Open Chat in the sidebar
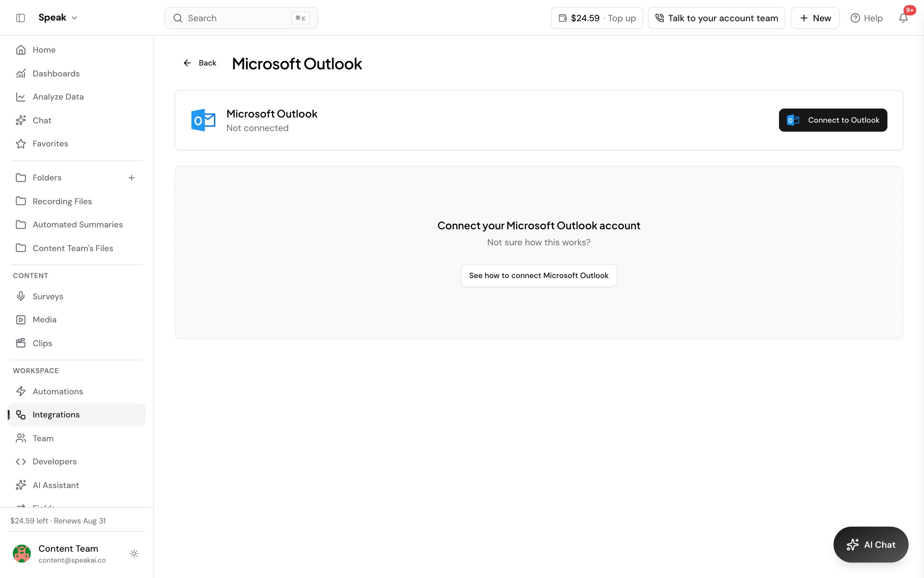The image size is (924, 578). pos(76,120)
